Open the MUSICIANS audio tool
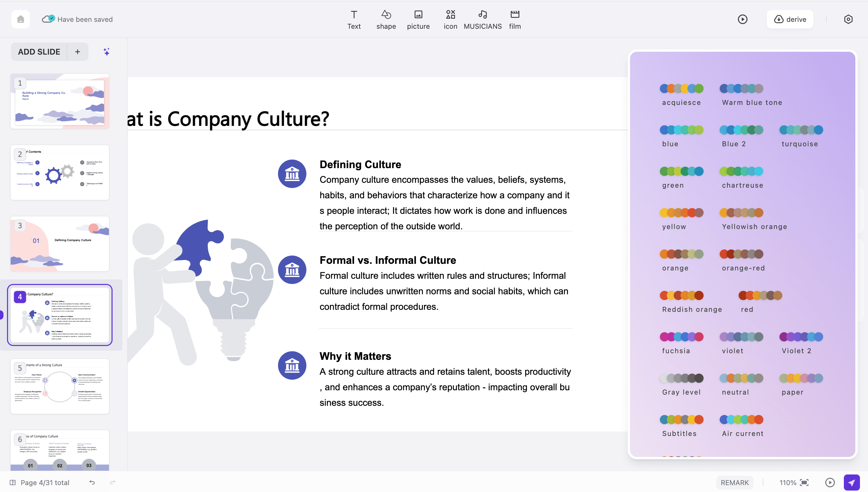This screenshot has width=868, height=492. point(483,19)
